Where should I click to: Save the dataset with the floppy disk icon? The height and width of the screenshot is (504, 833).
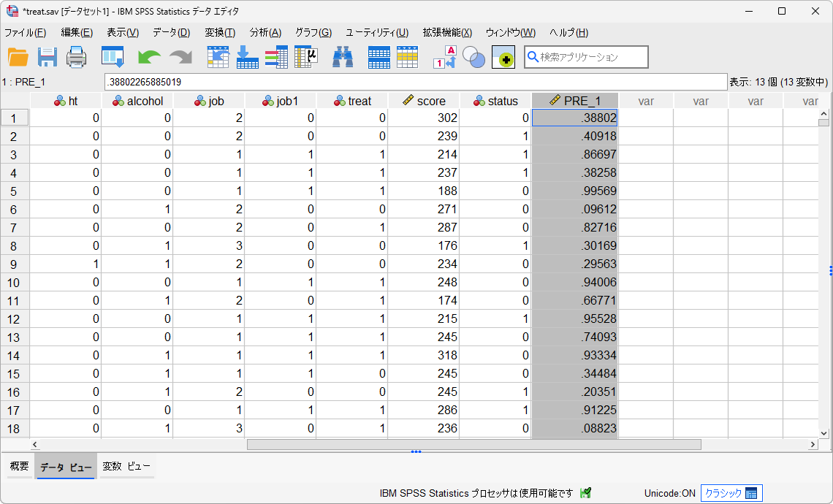point(47,57)
